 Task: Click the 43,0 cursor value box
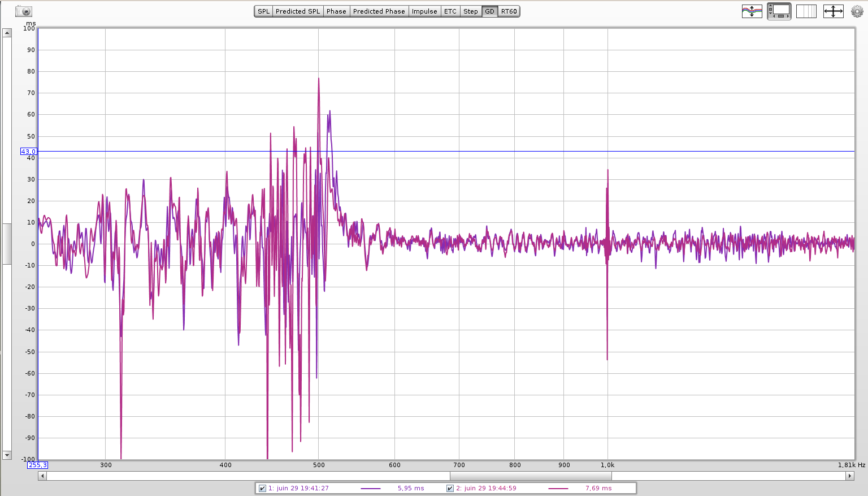[x=29, y=152]
